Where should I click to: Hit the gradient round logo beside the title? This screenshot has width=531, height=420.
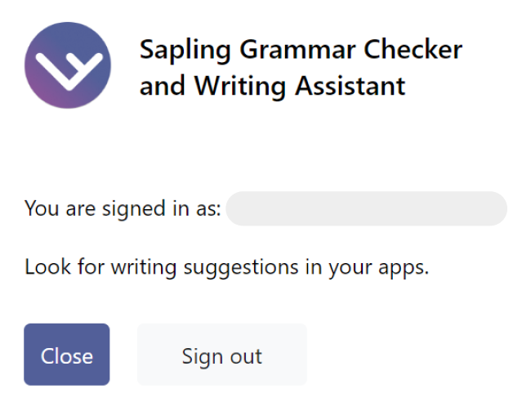(68, 65)
